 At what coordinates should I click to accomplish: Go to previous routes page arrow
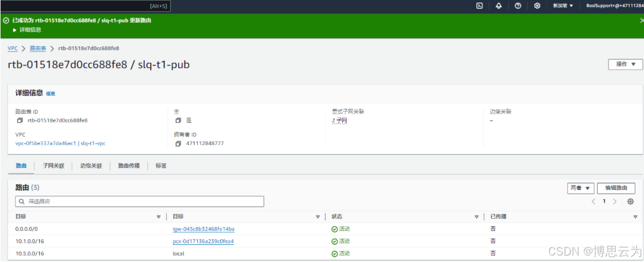point(593,202)
